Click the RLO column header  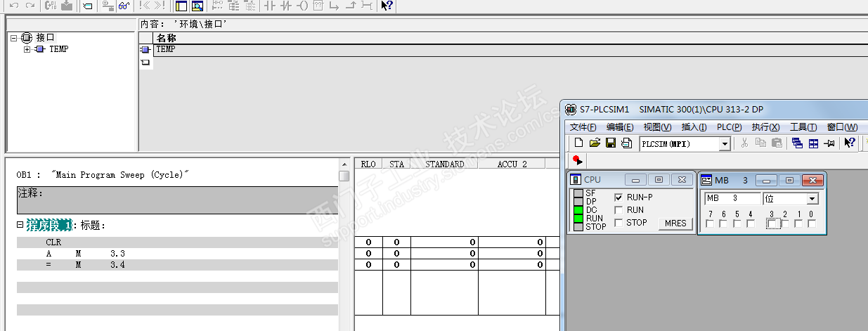[x=368, y=164]
